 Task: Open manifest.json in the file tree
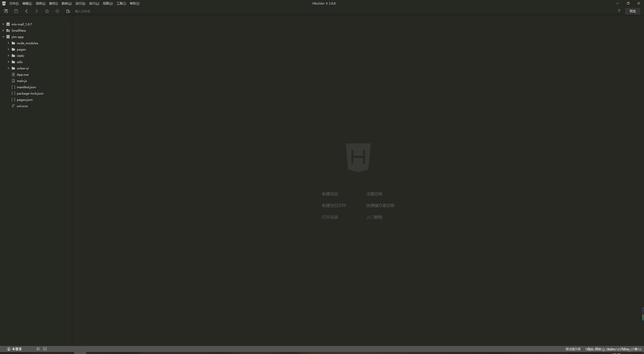26,87
